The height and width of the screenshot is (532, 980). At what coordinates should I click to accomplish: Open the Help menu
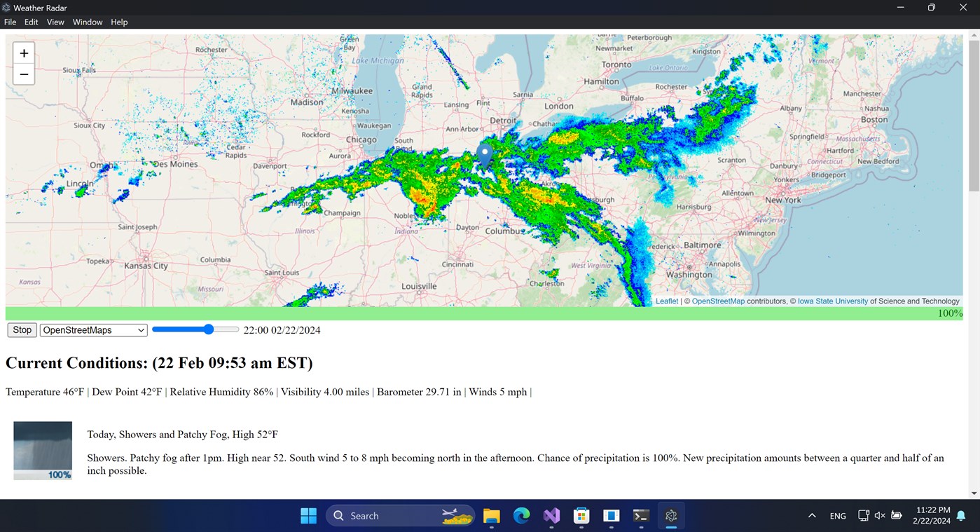pyautogui.click(x=119, y=22)
